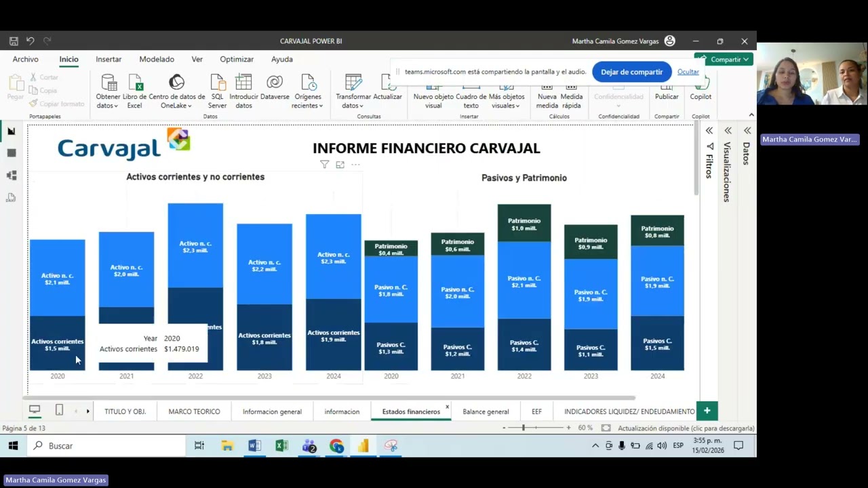Open the EEF page tab

tap(536, 411)
